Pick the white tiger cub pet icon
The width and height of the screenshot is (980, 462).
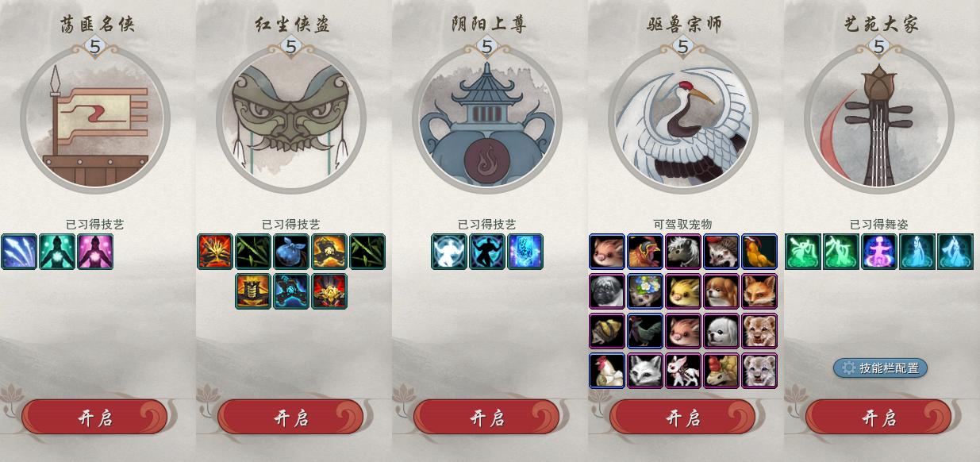click(x=759, y=371)
